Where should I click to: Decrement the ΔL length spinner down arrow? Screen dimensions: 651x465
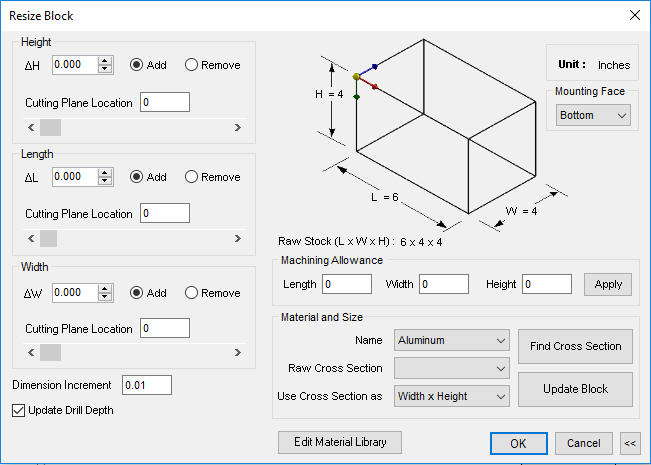click(x=105, y=181)
